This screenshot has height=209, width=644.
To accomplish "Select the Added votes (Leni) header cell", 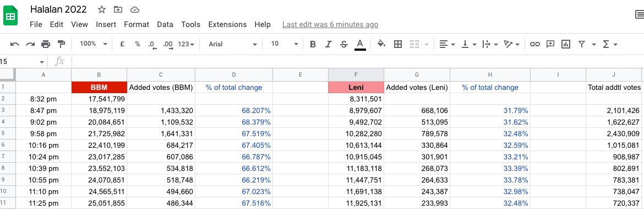I will click(x=417, y=87).
